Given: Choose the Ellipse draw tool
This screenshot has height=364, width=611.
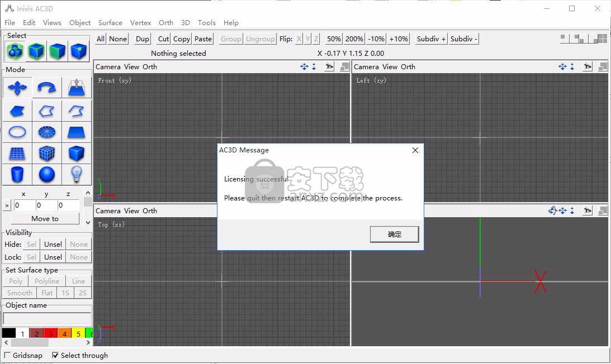Looking at the screenshot, I should (17, 132).
